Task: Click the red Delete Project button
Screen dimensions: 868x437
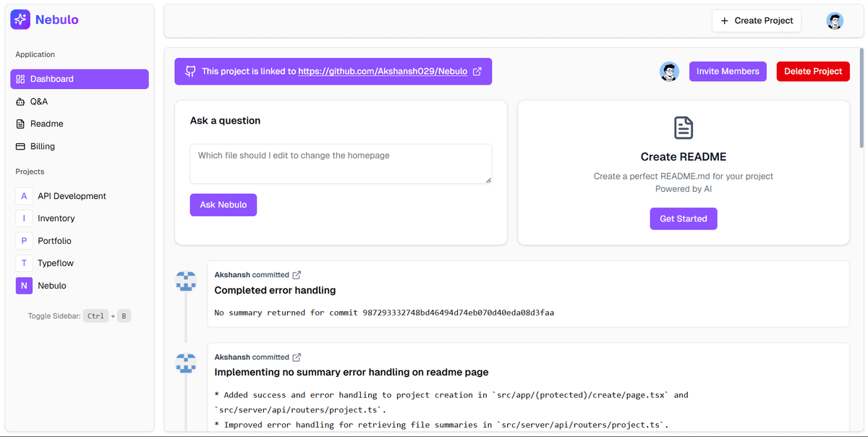Action: 813,72
